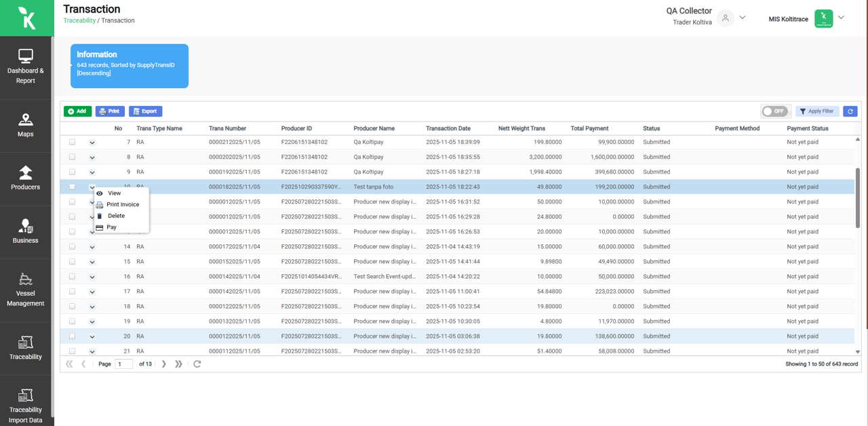Screen dimensions: 868x426
Task: Open the action dropdown for row 19
Action: tap(92, 322)
